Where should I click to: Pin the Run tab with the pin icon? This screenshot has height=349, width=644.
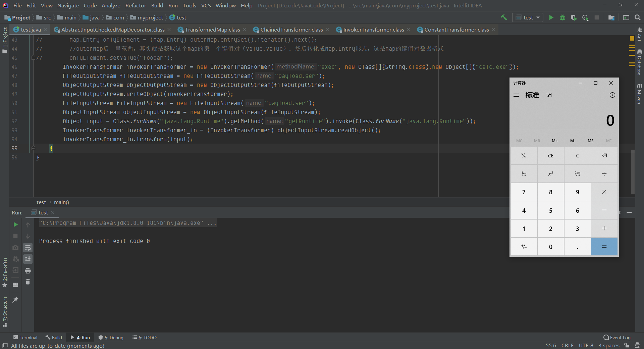(x=15, y=300)
